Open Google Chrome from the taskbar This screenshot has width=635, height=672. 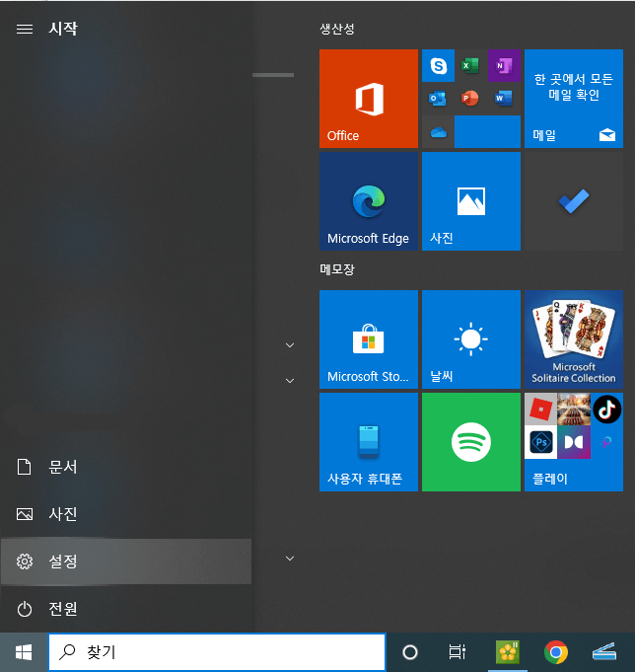556,652
